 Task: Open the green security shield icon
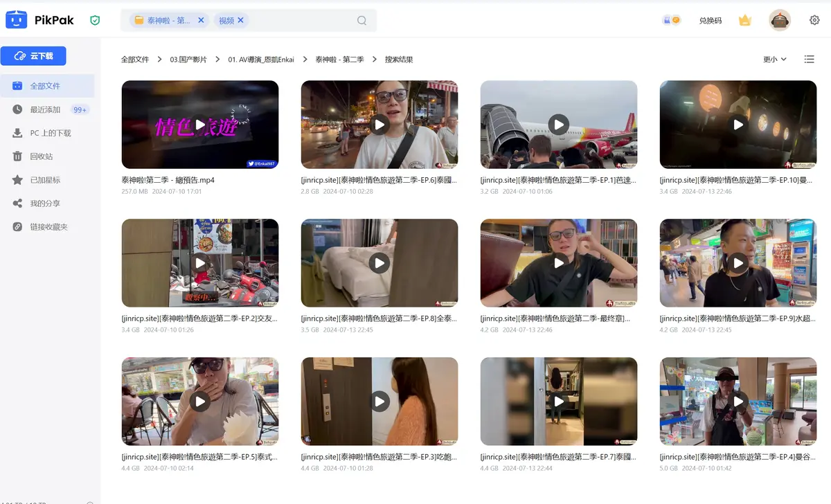[x=95, y=21]
